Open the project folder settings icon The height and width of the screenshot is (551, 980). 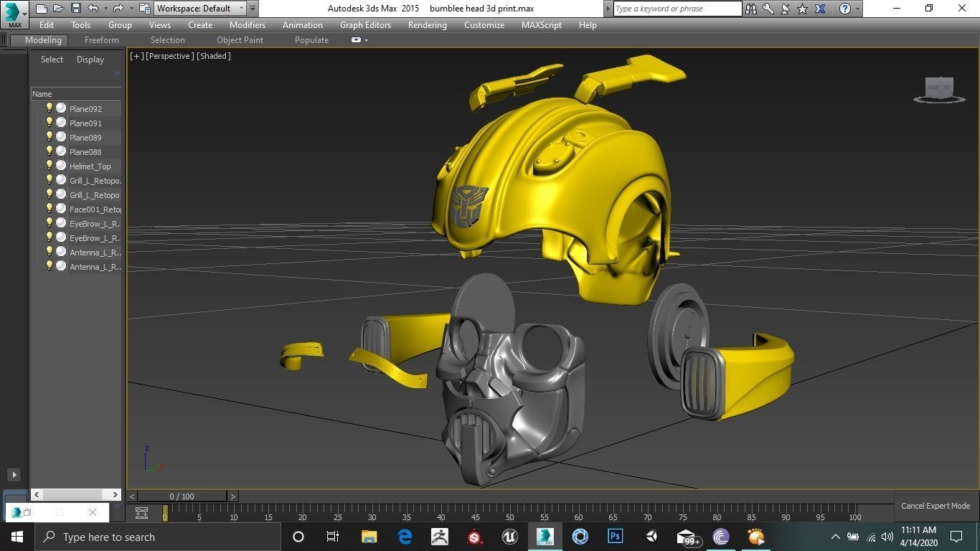(x=144, y=9)
